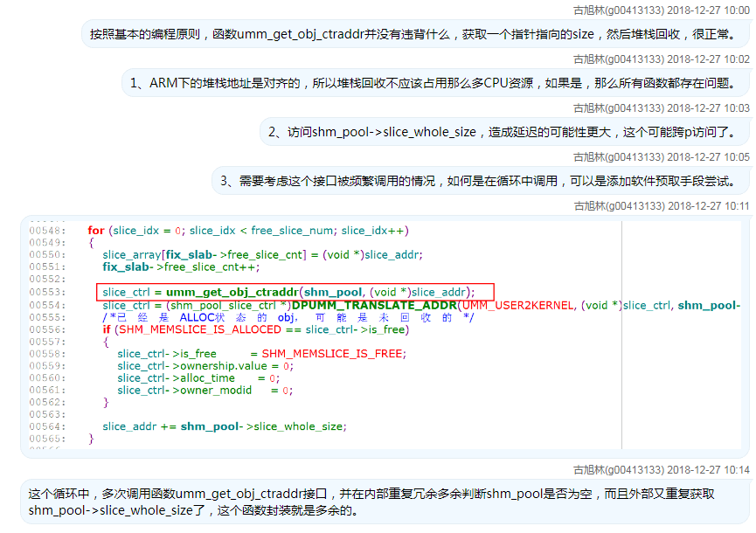Select the timestamp 2018-12-27 10:00
This screenshot has height=533, width=756.
(710, 10)
